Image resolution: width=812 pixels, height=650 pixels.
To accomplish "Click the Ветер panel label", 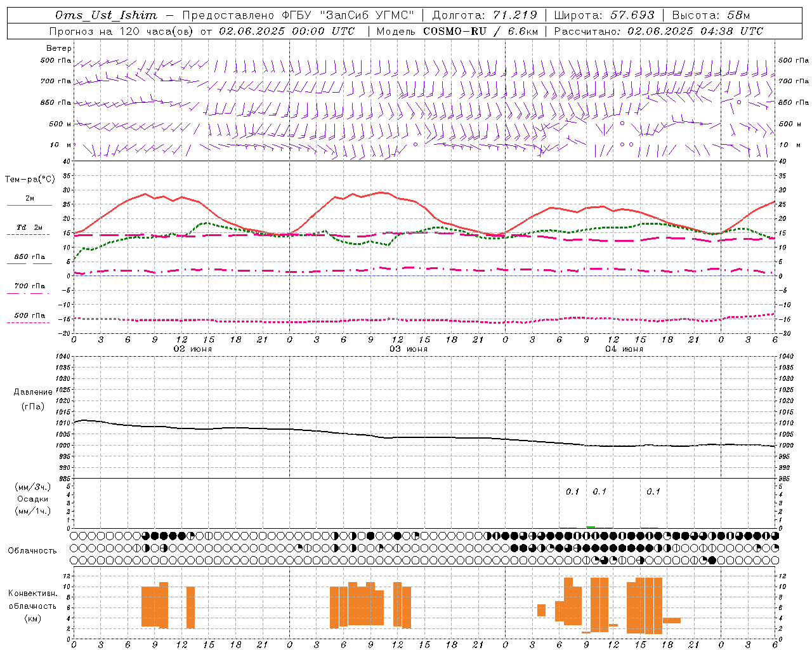I will 59,48.
